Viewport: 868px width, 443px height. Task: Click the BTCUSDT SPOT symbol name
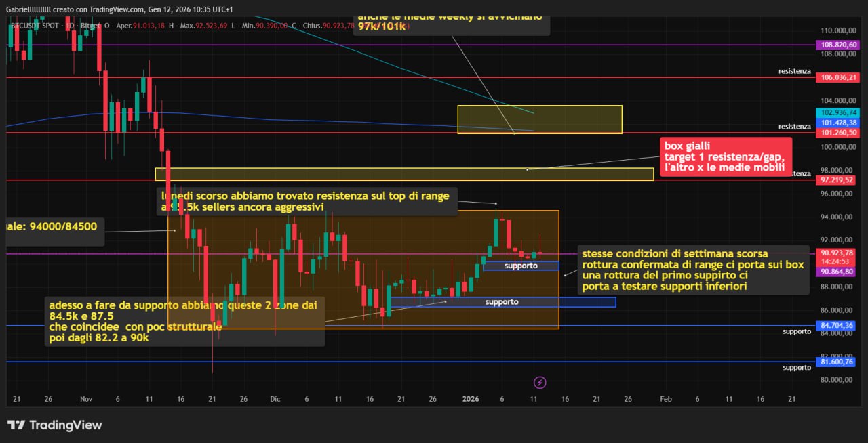[x=34, y=26]
